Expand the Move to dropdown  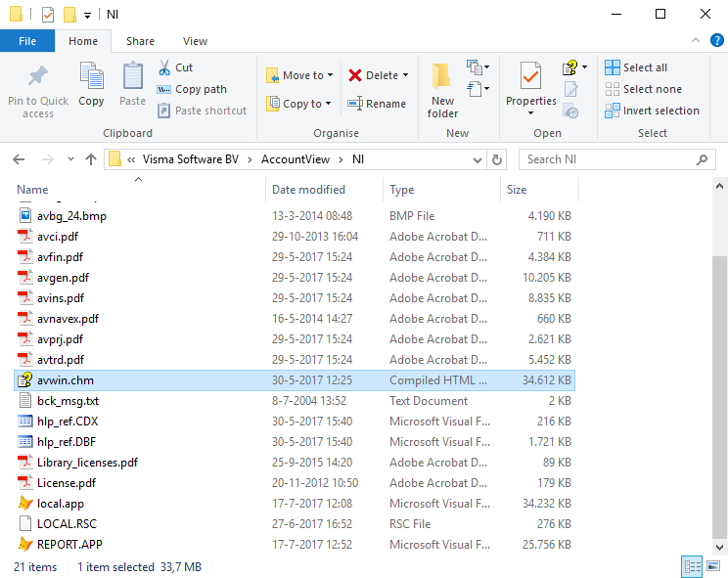pos(330,75)
